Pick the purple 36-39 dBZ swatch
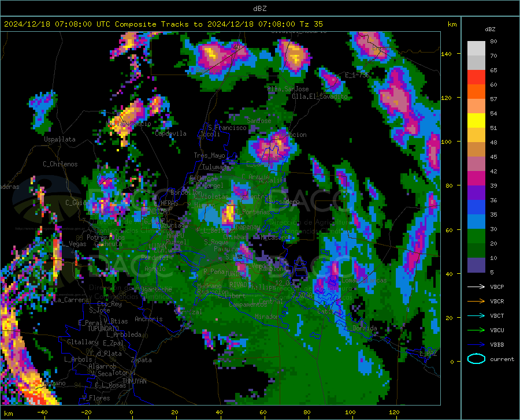The height and width of the screenshot is (420, 520). [476, 193]
